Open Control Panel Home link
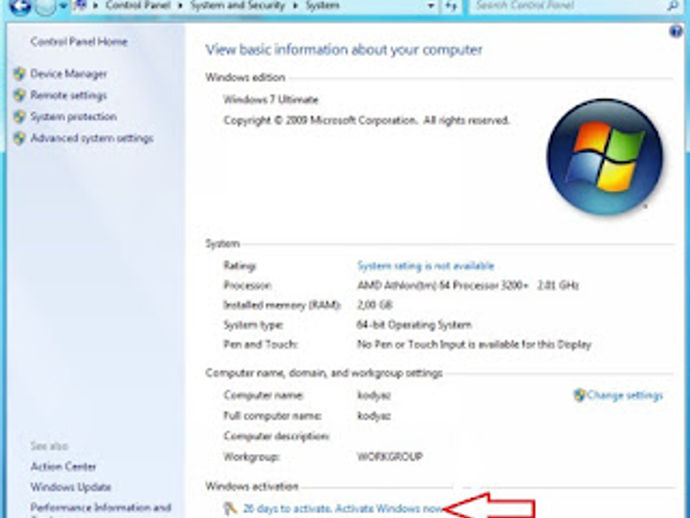Image resolution: width=690 pixels, height=518 pixels. pos(79,42)
